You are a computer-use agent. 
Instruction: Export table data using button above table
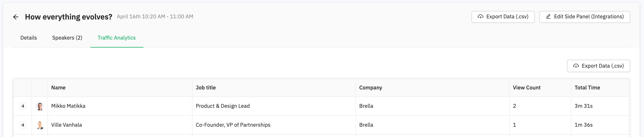[598, 66]
